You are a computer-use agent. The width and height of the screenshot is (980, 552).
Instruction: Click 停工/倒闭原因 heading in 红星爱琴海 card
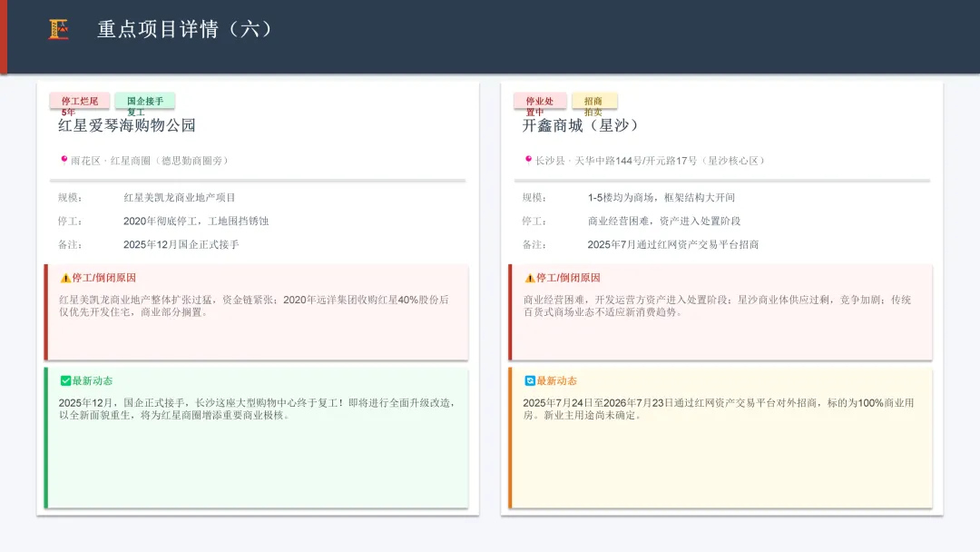coord(103,278)
